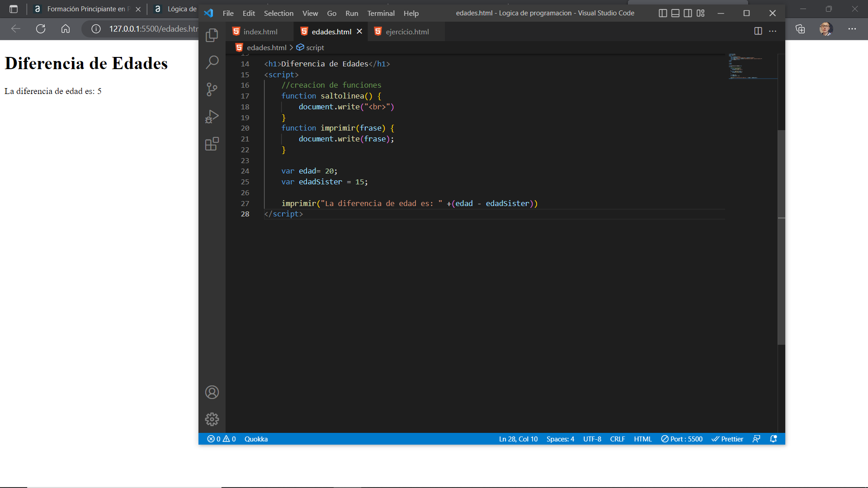Viewport: 868px width, 488px height.
Task: Open the Selection menu
Action: point(278,13)
